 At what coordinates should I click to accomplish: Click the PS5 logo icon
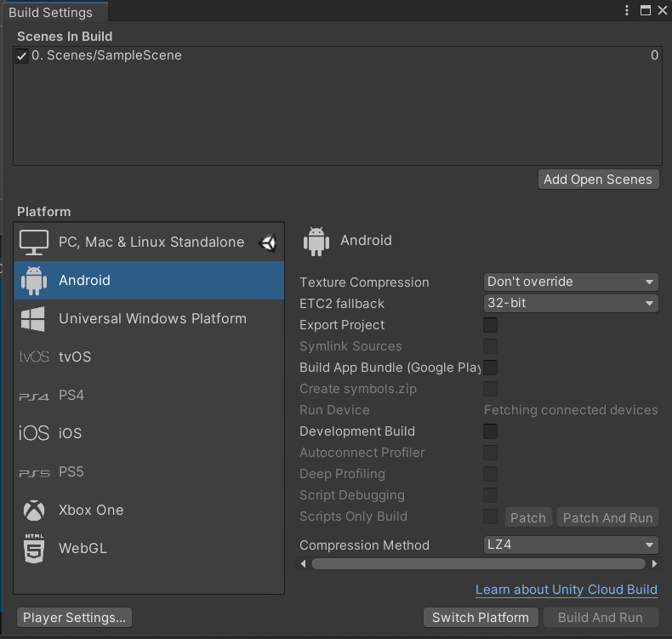(x=34, y=473)
